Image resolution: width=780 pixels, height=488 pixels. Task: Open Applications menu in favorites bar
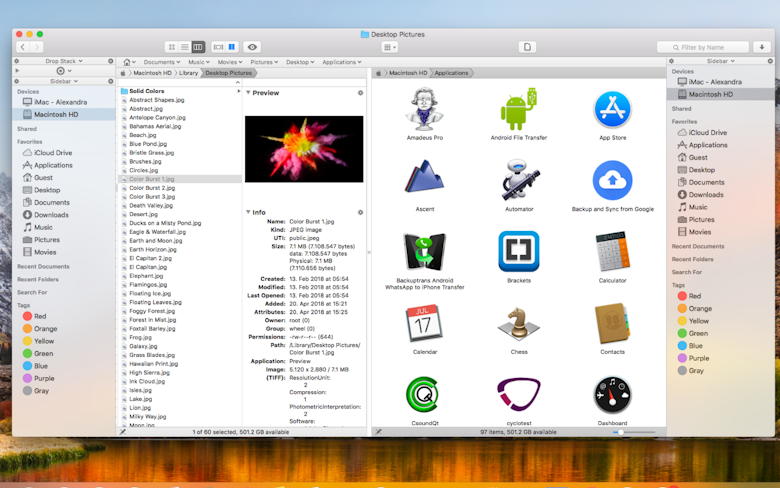tap(342, 62)
